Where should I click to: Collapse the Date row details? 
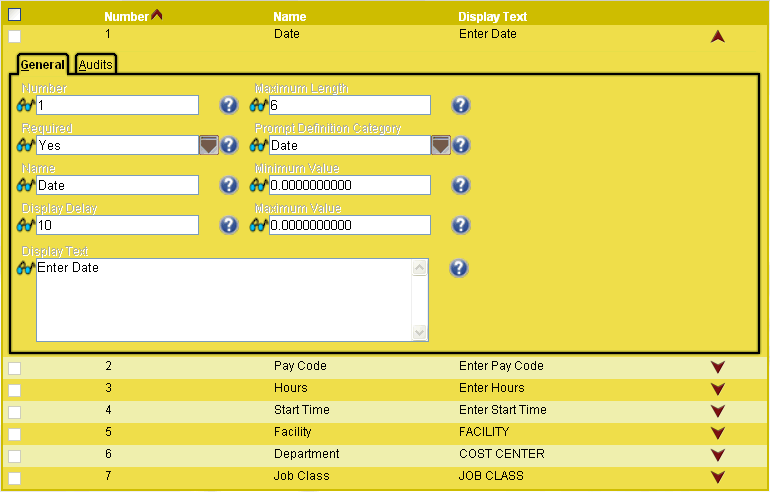point(717,36)
